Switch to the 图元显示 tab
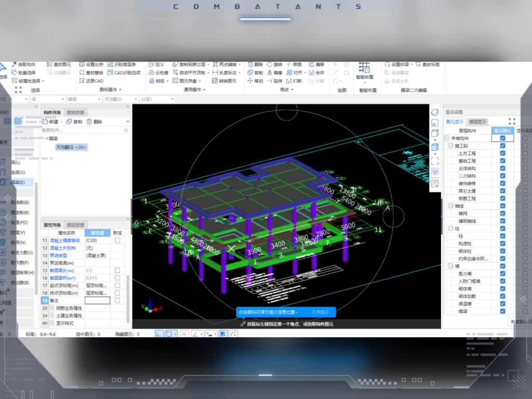This screenshot has width=532, height=399. [x=455, y=122]
